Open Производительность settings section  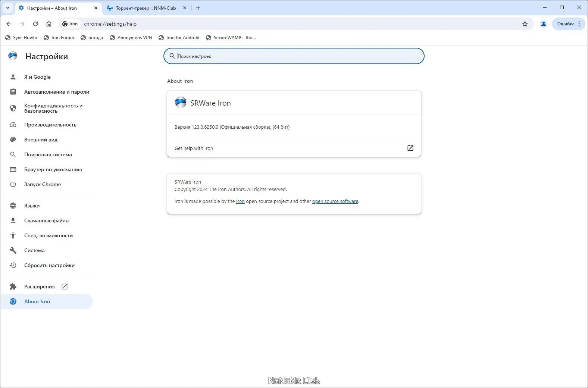[x=47, y=125]
